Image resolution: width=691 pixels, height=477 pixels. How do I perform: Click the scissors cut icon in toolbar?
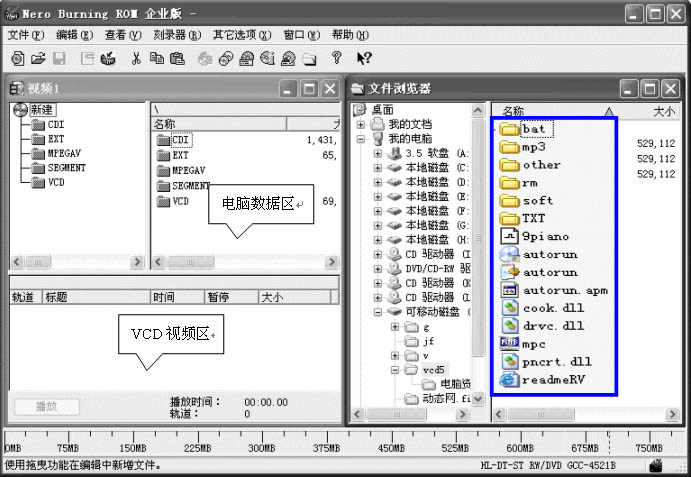(x=135, y=58)
